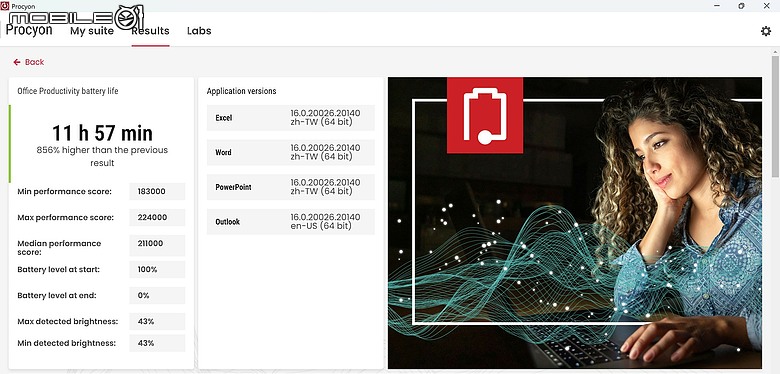
Task: Open the settings gear icon
Action: click(x=766, y=31)
